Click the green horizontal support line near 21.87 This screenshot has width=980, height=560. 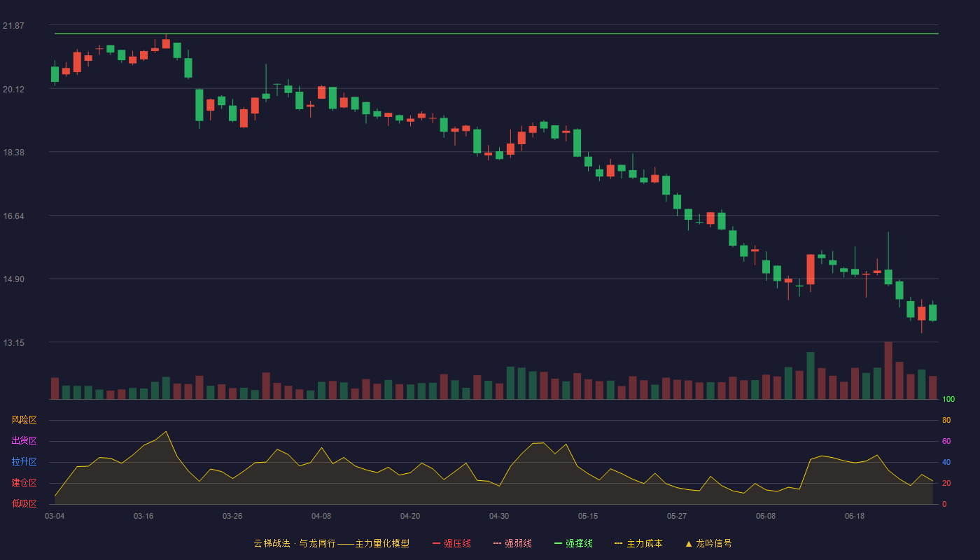click(x=496, y=34)
